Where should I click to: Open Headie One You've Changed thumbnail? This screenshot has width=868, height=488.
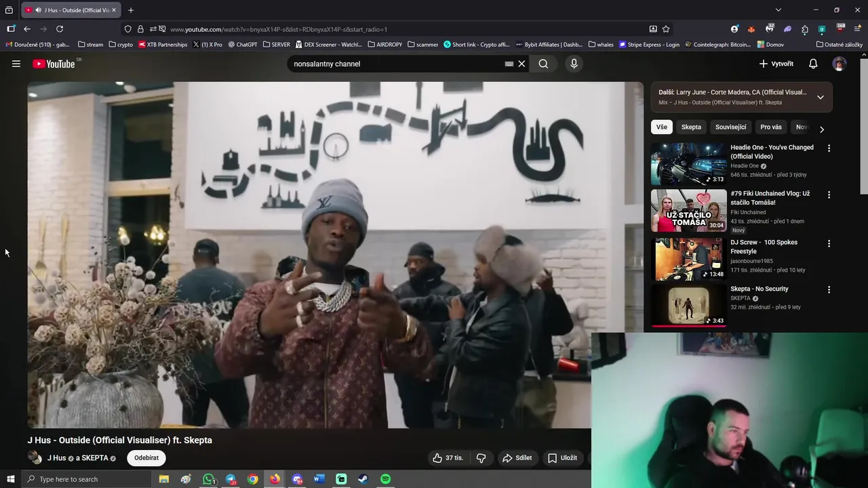coord(688,163)
